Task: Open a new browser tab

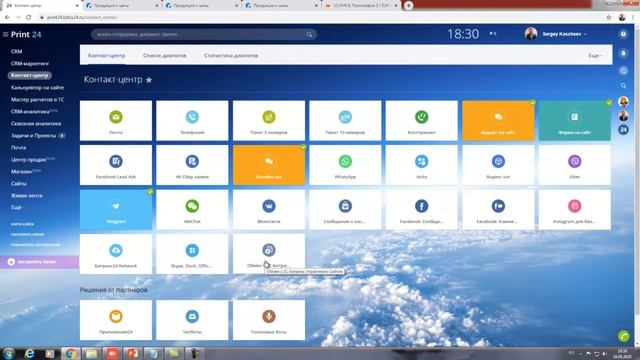Action: coord(408,5)
